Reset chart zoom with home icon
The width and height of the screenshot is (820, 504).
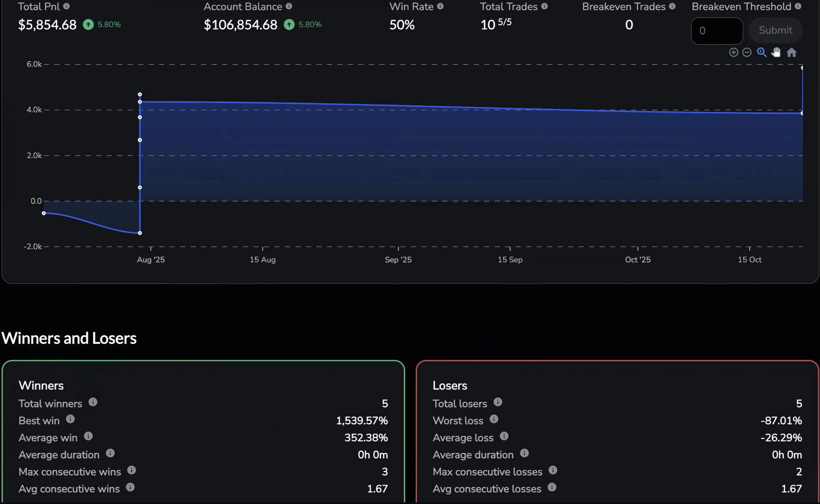pos(792,52)
